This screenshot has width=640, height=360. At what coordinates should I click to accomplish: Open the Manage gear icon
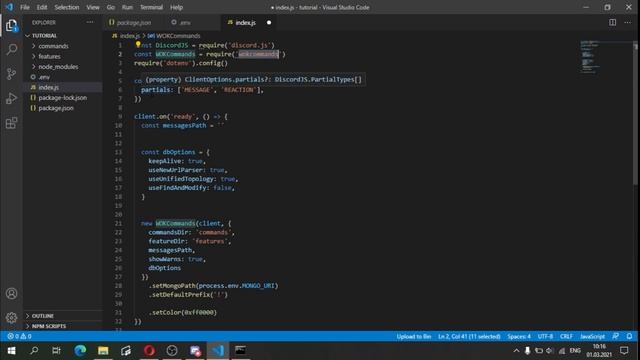pyautogui.click(x=11, y=317)
